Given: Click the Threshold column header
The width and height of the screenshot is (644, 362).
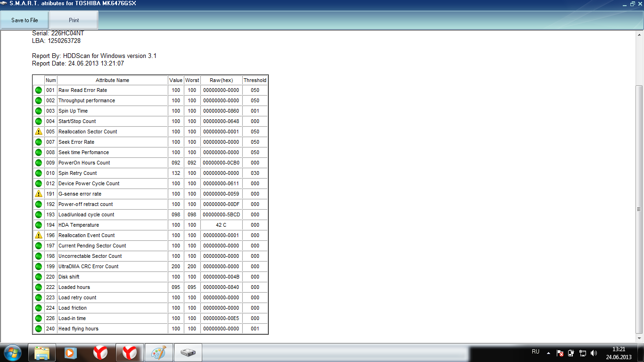Looking at the screenshot, I should coord(255,80).
